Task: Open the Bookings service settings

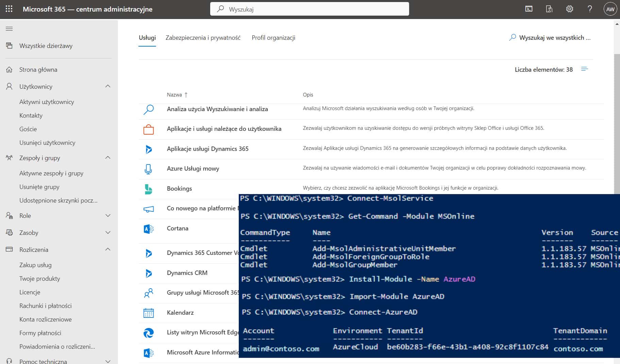Action: [x=179, y=189]
